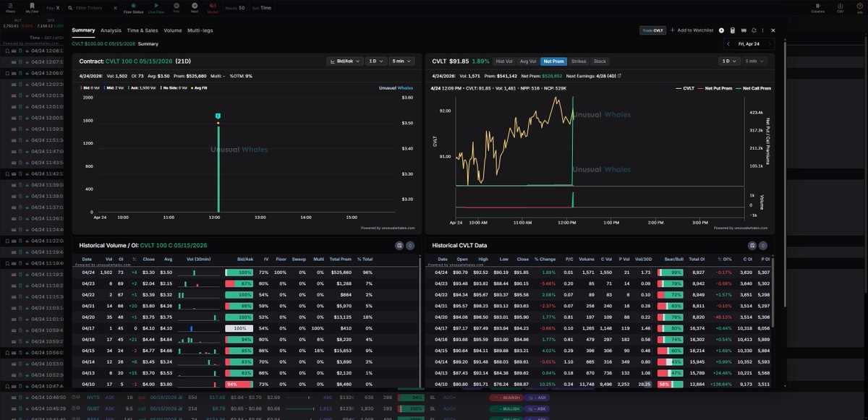868x420 pixels.
Task: Clear the Filter Tickers field
Action: pos(116,8)
